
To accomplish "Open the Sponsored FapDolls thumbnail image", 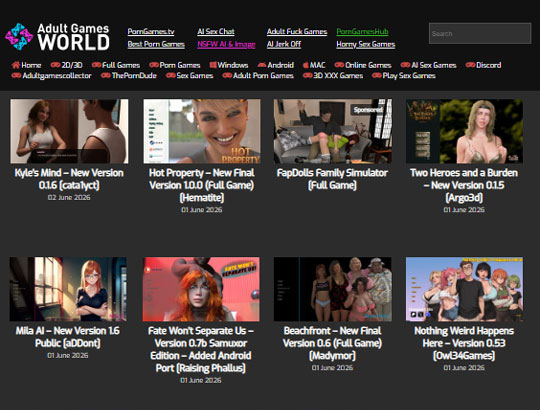I will coord(333,131).
